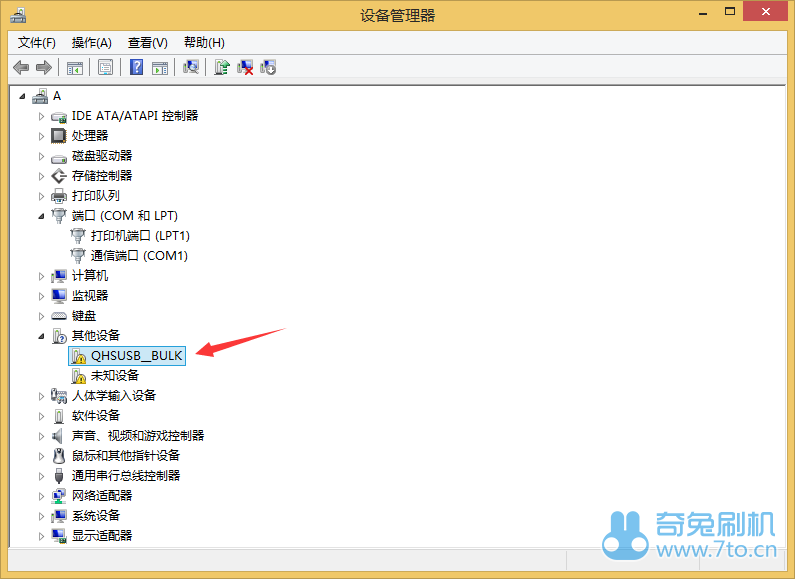Click the title bar system menu icon
Image resolution: width=795 pixels, height=579 pixels.
[x=18, y=15]
